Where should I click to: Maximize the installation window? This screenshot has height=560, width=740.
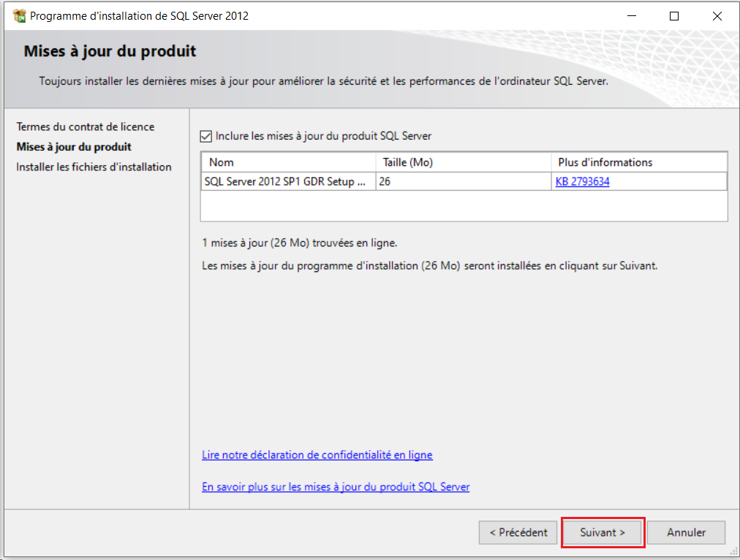click(674, 16)
